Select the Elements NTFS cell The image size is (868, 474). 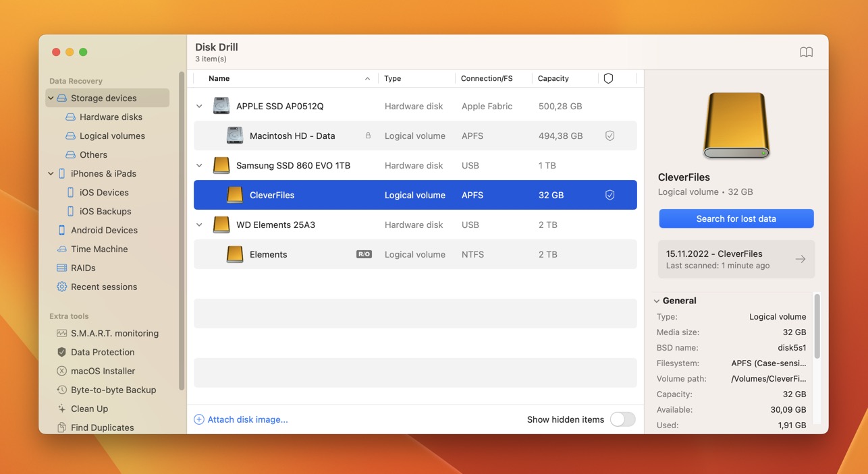tap(472, 254)
